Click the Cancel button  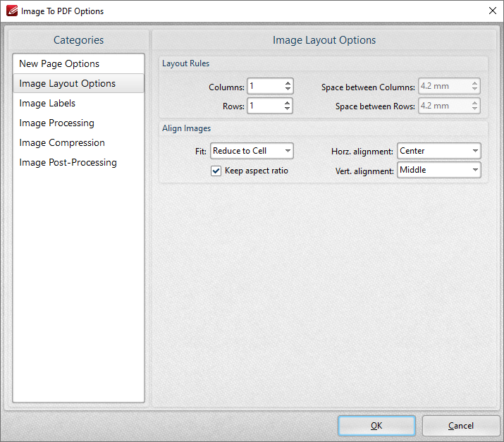[x=460, y=426]
